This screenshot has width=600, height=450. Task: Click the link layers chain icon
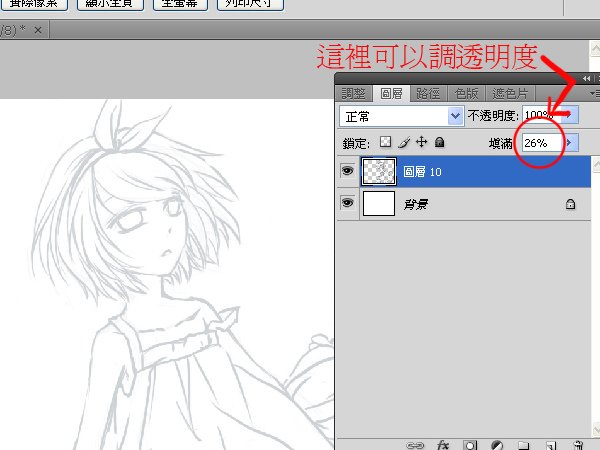click(x=415, y=445)
